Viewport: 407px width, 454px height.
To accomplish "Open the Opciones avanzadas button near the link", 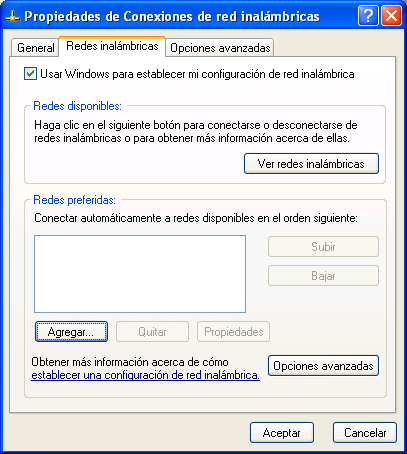I will [x=323, y=366].
